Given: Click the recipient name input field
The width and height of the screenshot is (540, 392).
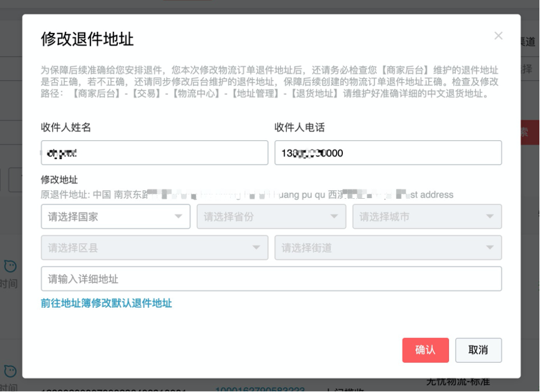Looking at the screenshot, I should [154, 153].
